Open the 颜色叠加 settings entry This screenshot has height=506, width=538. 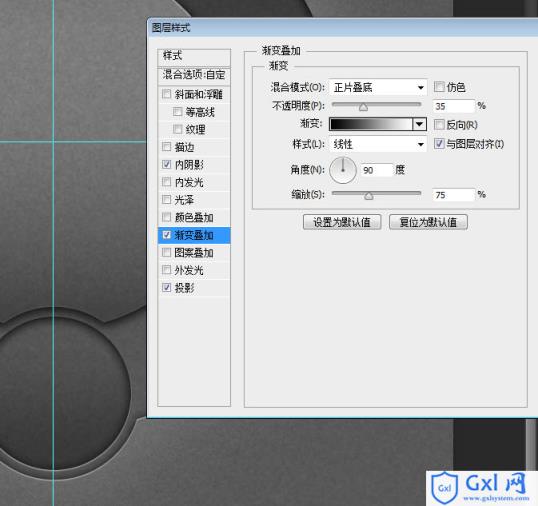194,217
